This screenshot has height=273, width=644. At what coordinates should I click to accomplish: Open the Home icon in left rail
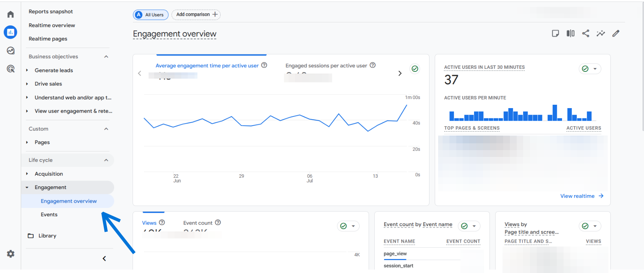coord(11,14)
